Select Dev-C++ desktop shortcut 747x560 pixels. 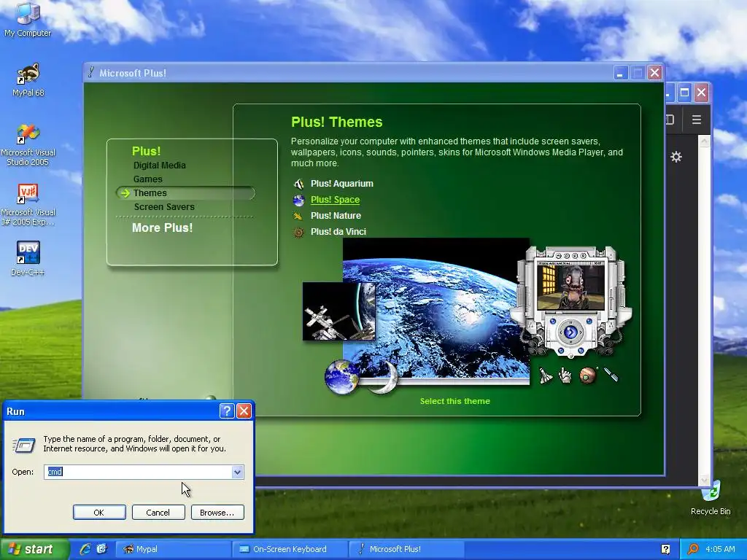(28, 259)
